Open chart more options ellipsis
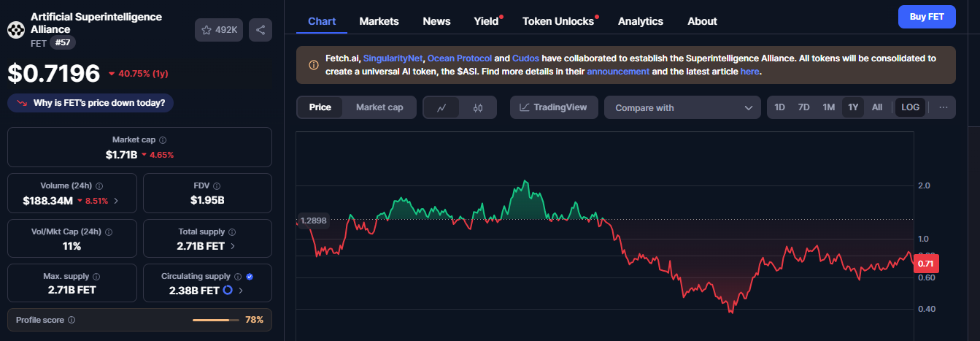This screenshot has width=980, height=341. click(944, 107)
